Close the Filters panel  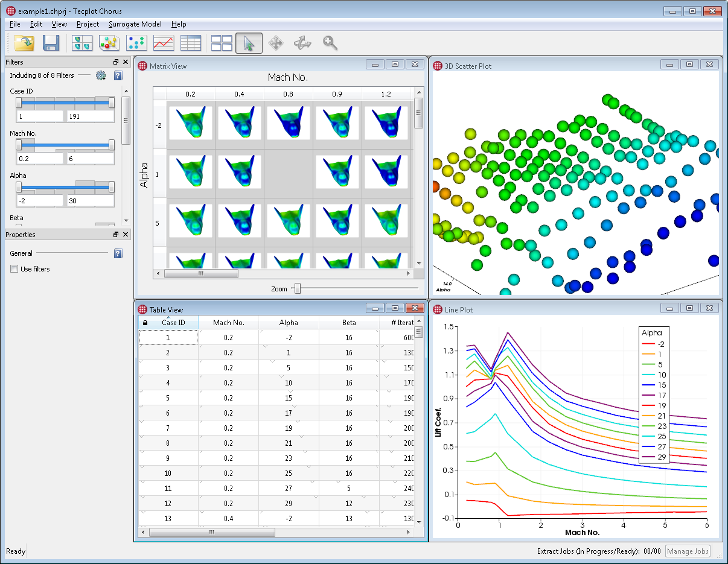126,62
